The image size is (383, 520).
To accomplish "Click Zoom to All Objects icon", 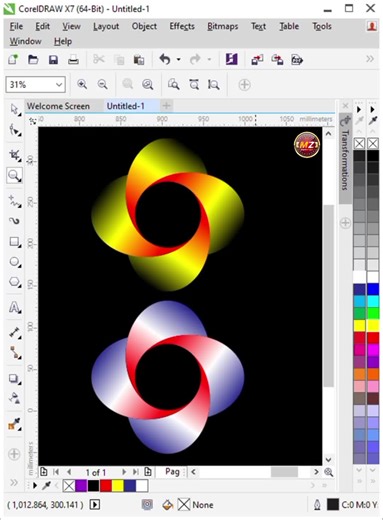I will tap(148, 84).
